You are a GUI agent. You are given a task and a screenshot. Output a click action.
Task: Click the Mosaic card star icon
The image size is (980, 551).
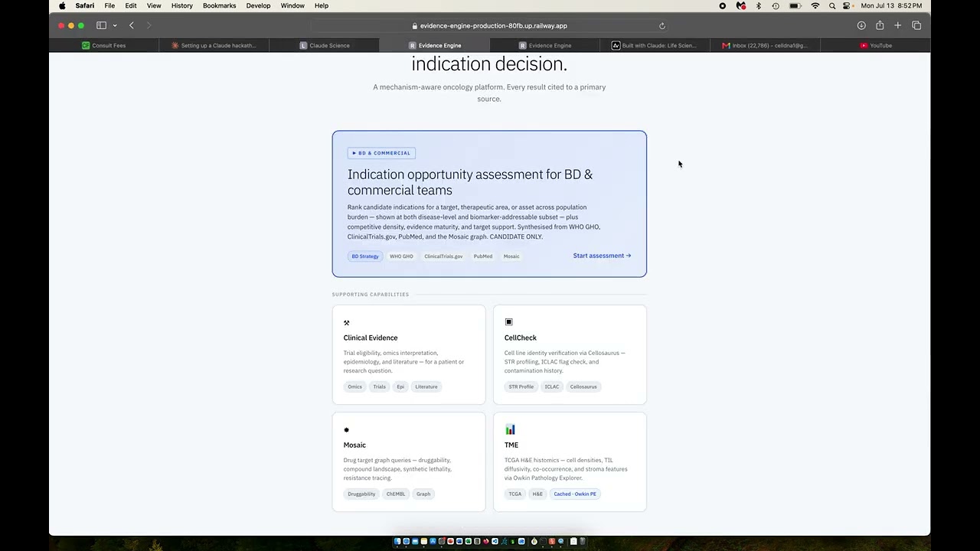pyautogui.click(x=347, y=430)
